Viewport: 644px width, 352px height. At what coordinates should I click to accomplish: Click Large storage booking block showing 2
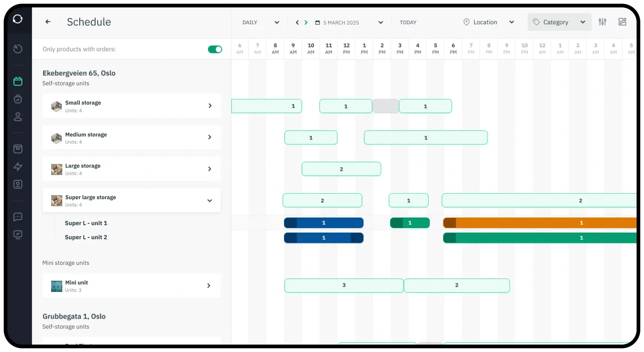[x=341, y=169]
